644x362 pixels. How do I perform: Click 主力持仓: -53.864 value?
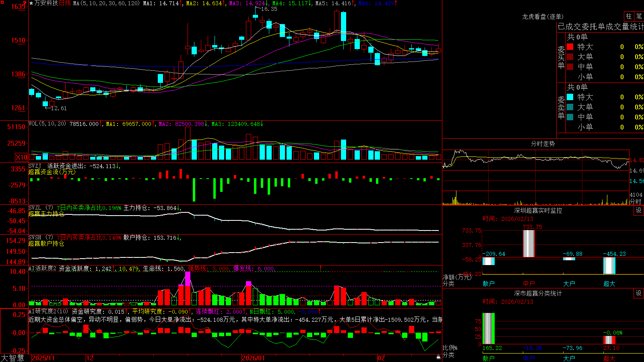tap(150, 208)
